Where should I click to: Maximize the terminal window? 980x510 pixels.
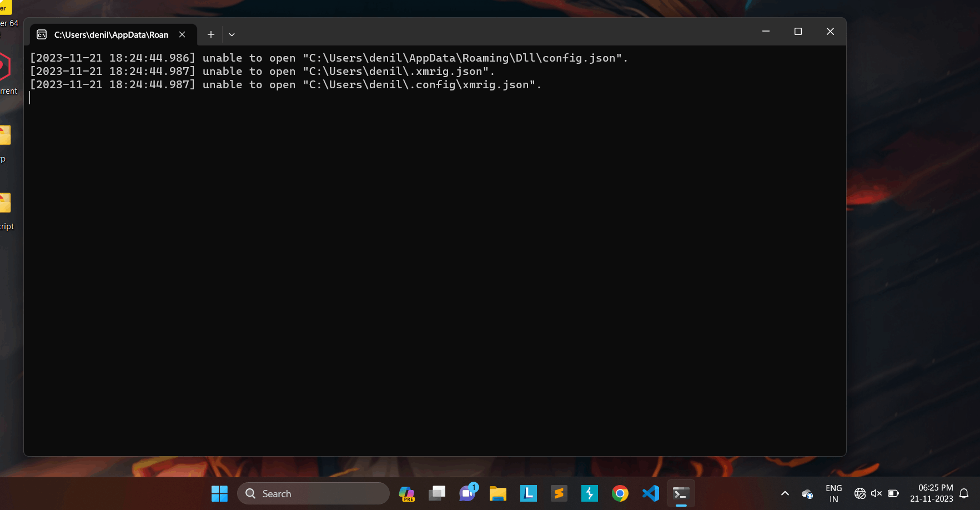798,32
